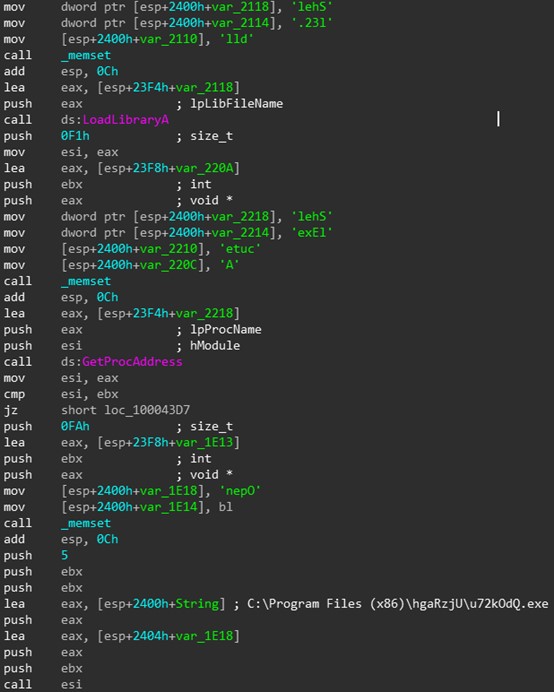Select the var_2114 variable with '.23l'

pos(240,23)
